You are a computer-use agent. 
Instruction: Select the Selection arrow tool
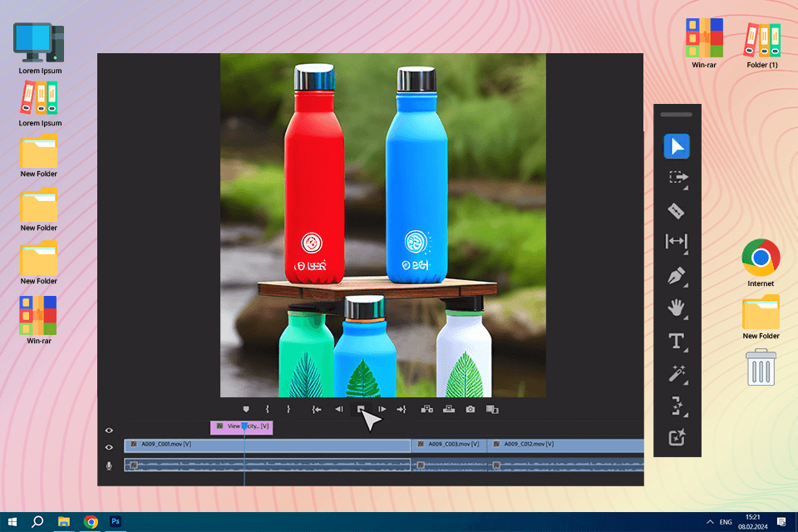677,146
